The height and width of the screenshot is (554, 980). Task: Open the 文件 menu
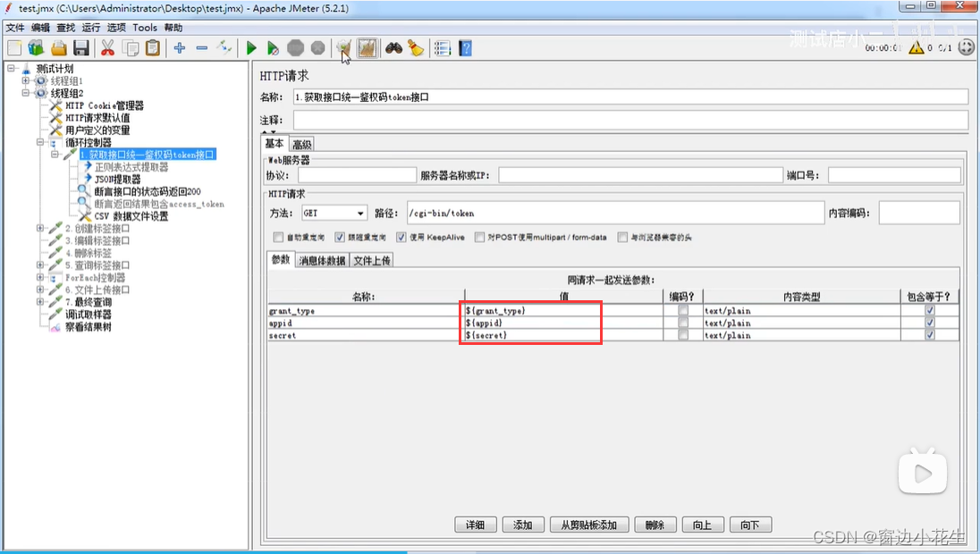[15, 28]
